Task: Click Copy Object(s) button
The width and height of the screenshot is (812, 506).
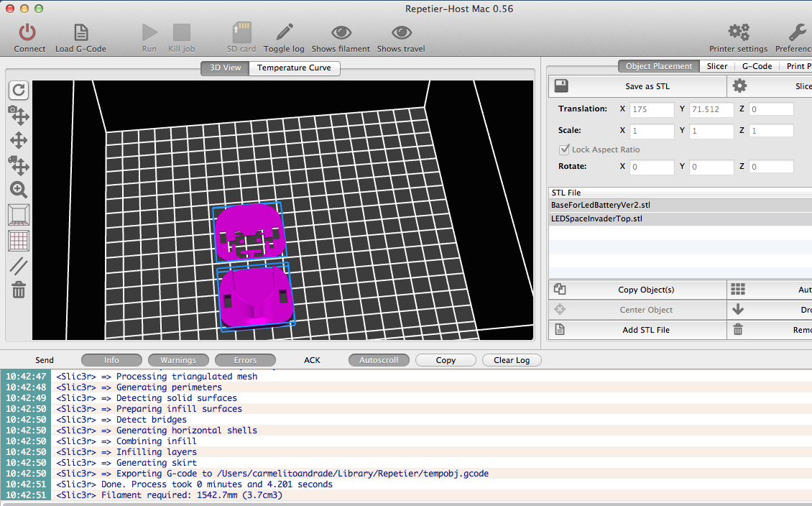Action: (x=638, y=290)
